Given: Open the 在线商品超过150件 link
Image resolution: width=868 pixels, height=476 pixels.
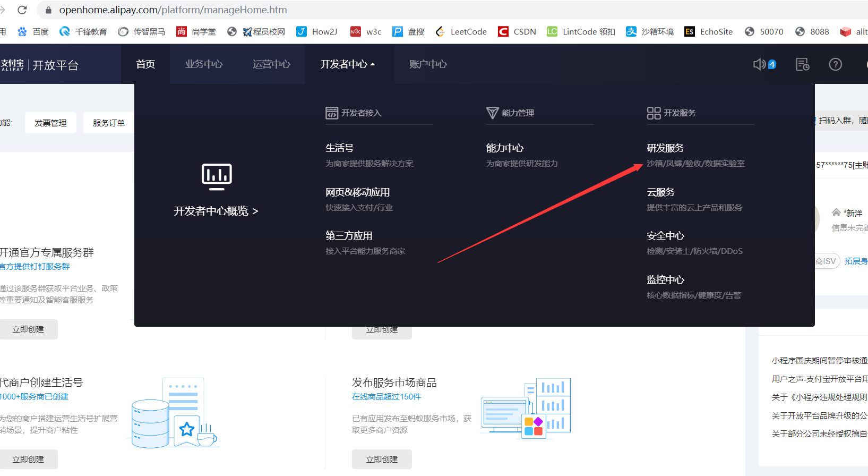Looking at the screenshot, I should point(386,396).
